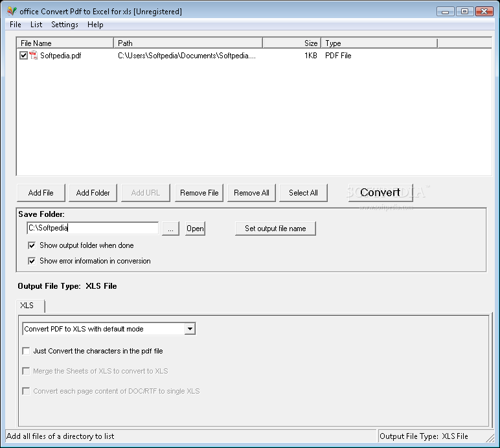
Task: Sort by the Type column header
Action: pyautogui.click(x=379, y=43)
